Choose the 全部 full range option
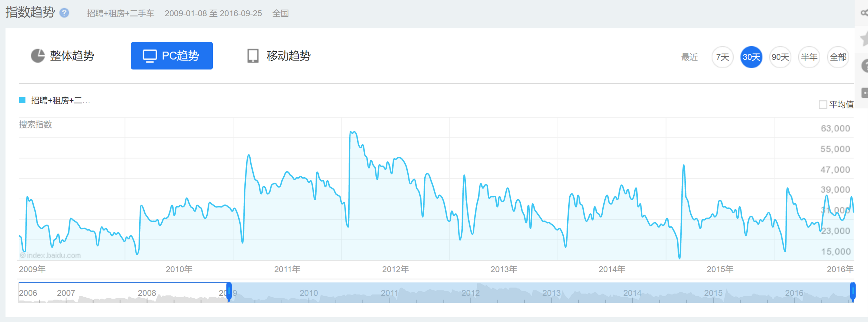Image resolution: width=868 pixels, height=322 pixels. [838, 57]
